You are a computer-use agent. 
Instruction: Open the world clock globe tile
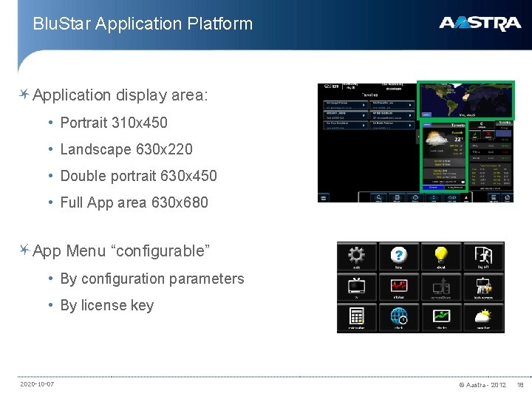(399, 318)
